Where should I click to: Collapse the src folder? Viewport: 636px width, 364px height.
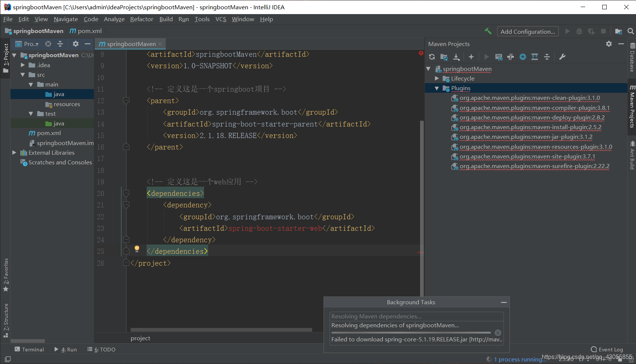(23, 75)
